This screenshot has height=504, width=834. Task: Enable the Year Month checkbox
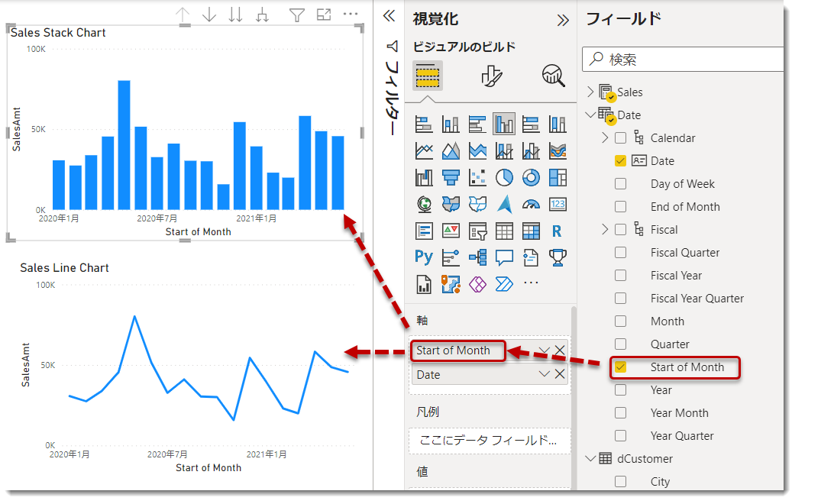[x=620, y=412]
